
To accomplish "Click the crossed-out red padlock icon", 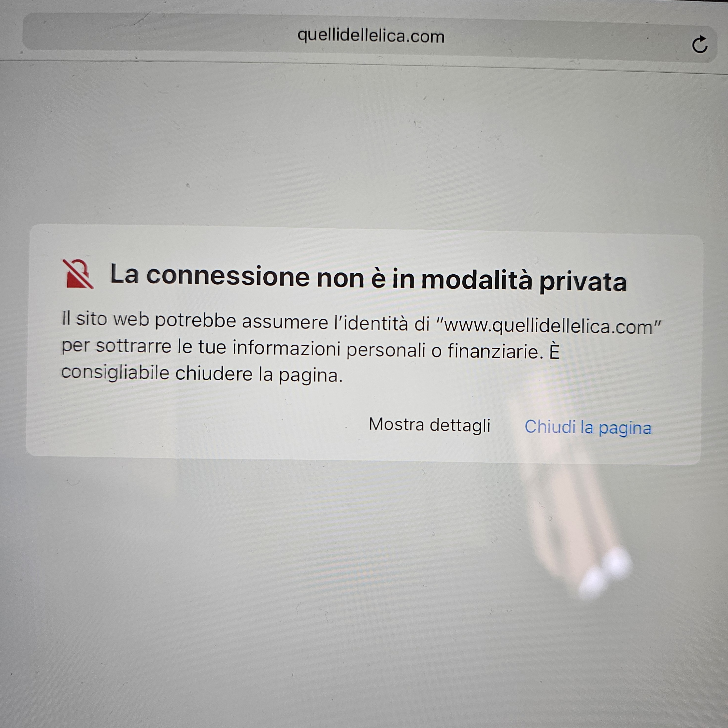I will point(78,274).
